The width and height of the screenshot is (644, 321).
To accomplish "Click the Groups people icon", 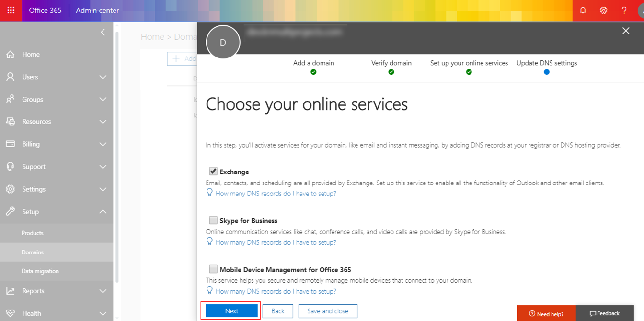I will pyautogui.click(x=10, y=99).
